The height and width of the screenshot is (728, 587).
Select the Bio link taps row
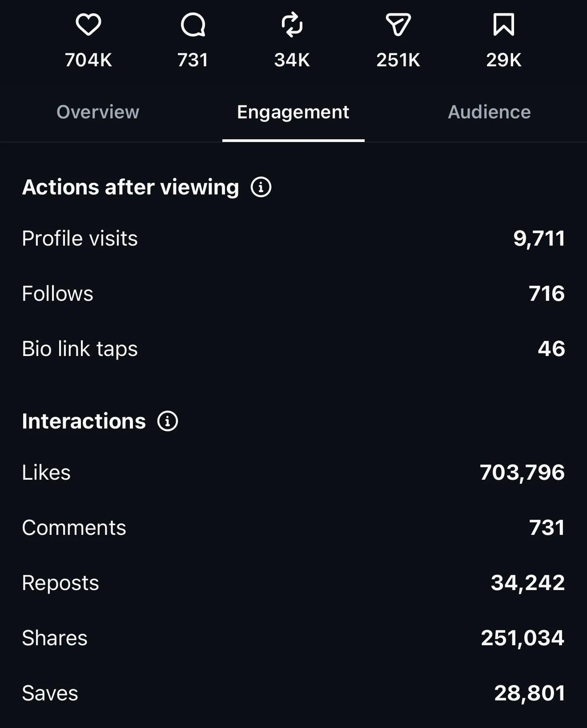coord(293,349)
